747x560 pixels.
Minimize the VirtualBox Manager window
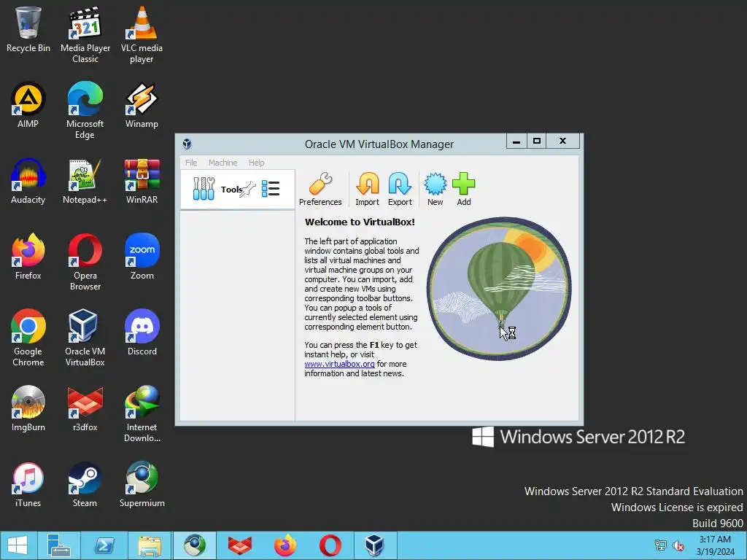pyautogui.click(x=516, y=141)
